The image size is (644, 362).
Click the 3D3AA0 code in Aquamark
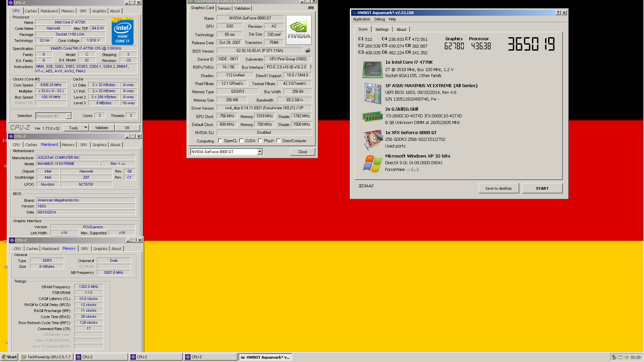pos(366,186)
